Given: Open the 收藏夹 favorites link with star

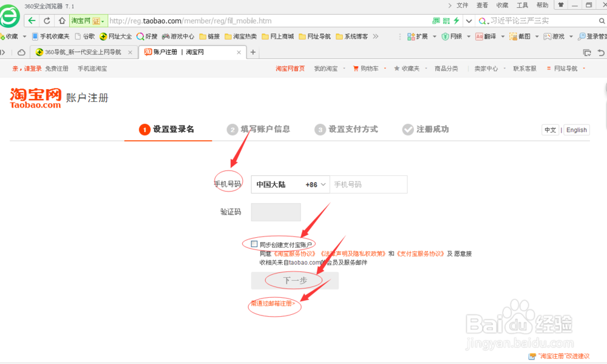Looking at the screenshot, I should pyautogui.click(x=407, y=69).
